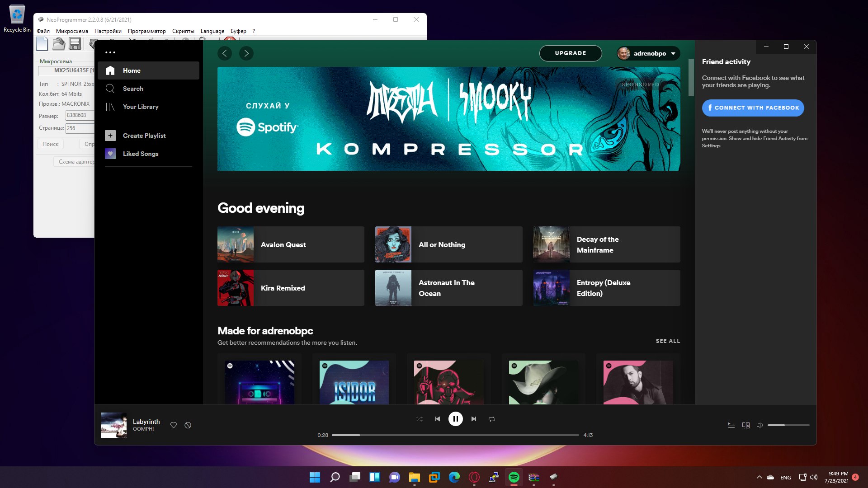Click the OOMPH! artist name
This screenshot has width=868, height=488.
tap(143, 429)
